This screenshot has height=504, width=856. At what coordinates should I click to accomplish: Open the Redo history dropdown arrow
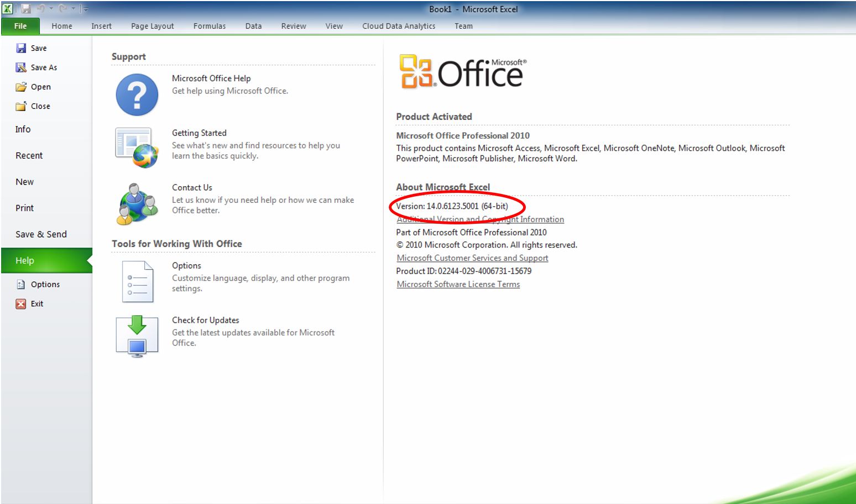pyautogui.click(x=73, y=9)
